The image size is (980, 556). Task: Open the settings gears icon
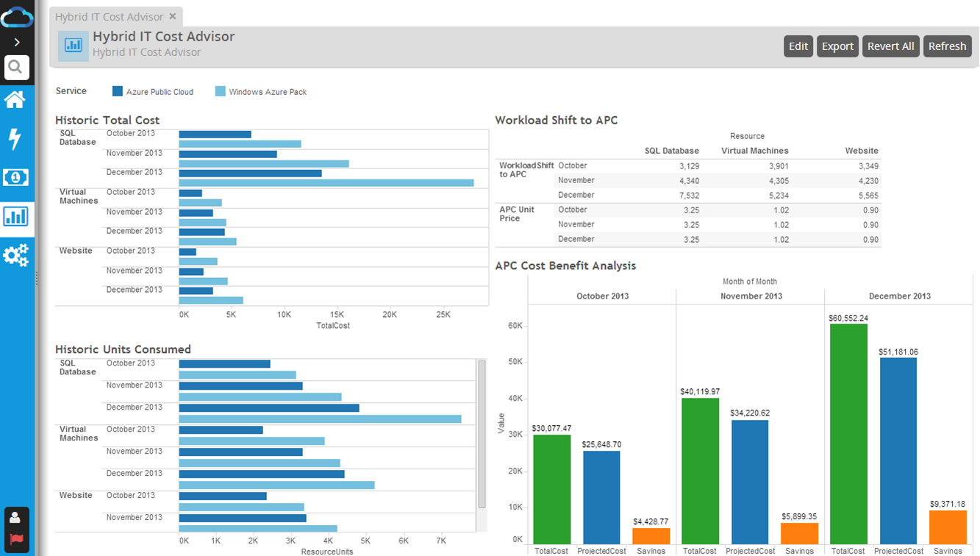click(x=15, y=255)
